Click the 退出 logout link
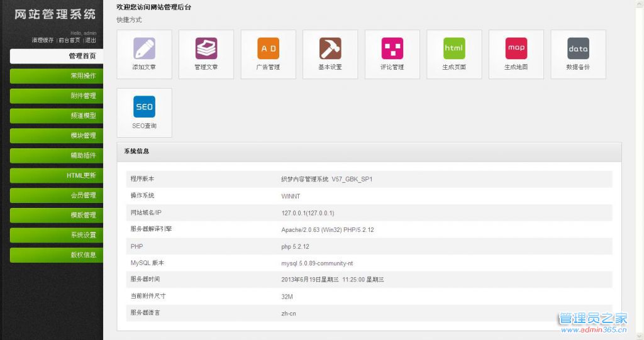 pos(91,40)
